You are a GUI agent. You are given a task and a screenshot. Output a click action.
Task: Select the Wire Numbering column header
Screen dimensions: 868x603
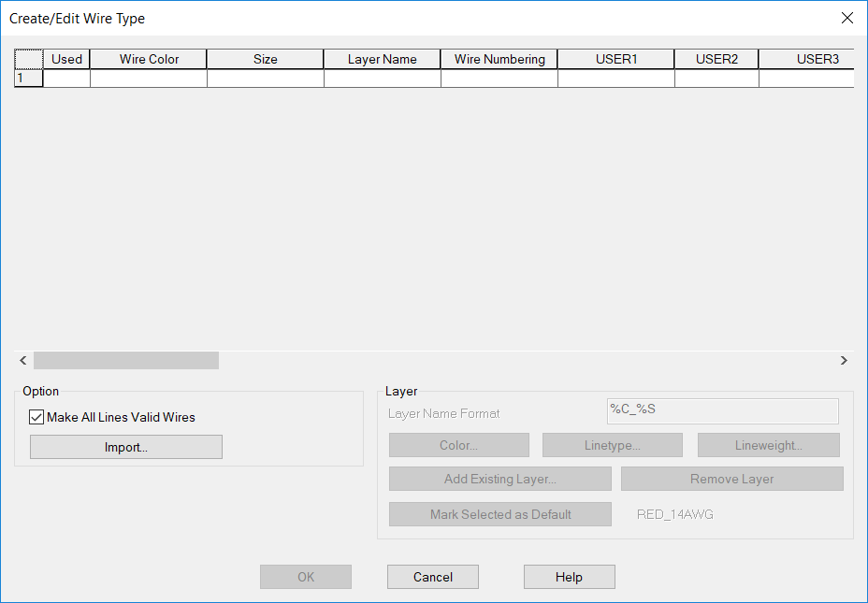click(x=499, y=59)
